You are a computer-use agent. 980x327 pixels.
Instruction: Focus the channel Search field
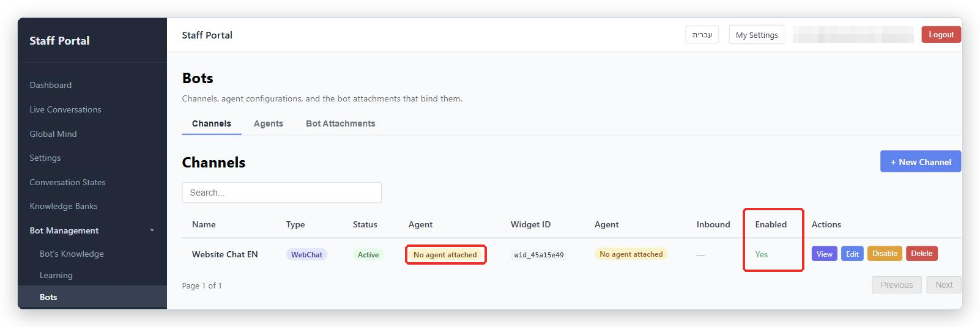282,193
